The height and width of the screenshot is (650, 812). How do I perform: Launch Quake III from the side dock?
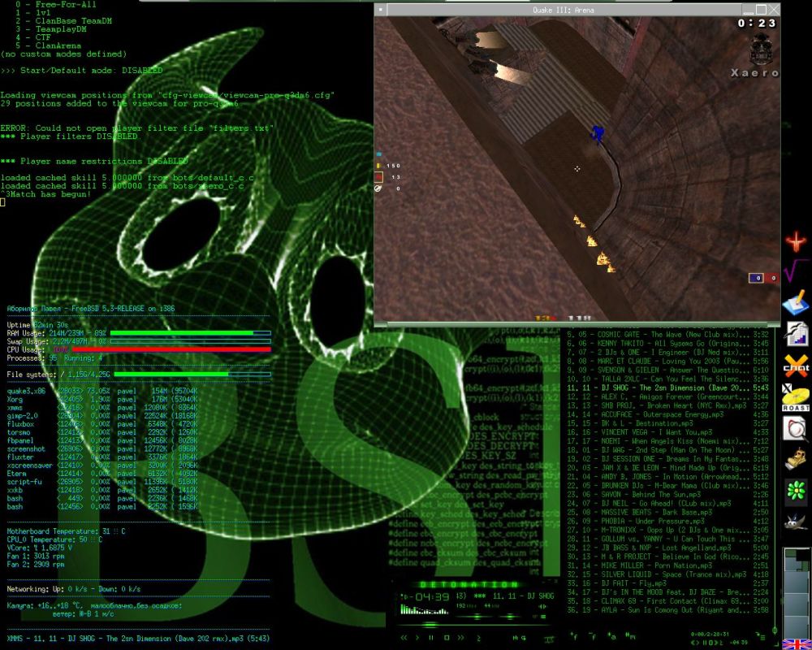point(796,242)
